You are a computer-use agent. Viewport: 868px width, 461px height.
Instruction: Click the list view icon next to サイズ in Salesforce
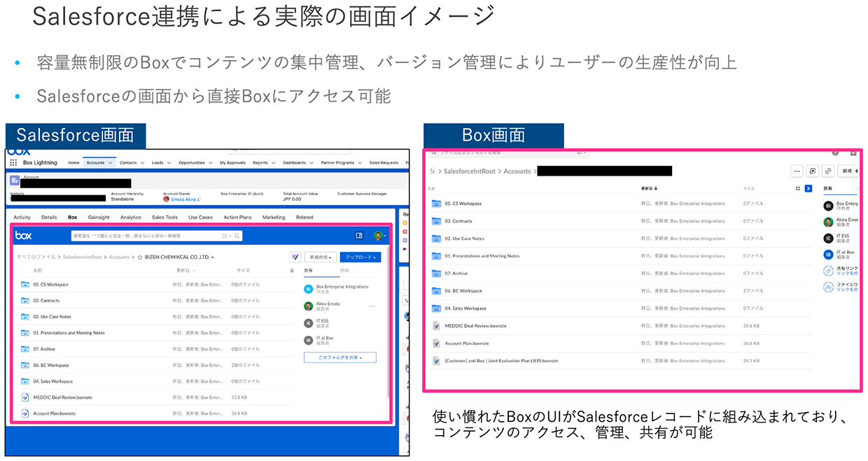coord(292,270)
